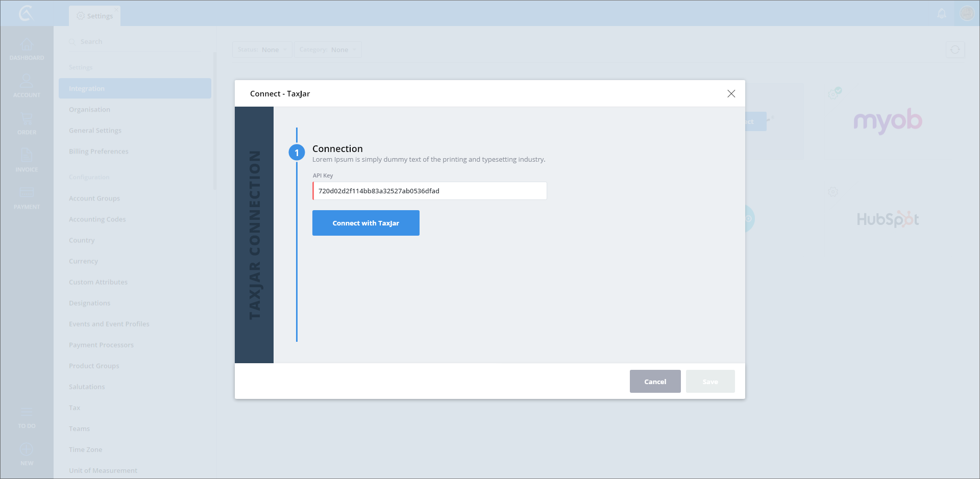Select the Settings tab
The height and width of the screenshot is (479, 980).
pyautogui.click(x=95, y=16)
